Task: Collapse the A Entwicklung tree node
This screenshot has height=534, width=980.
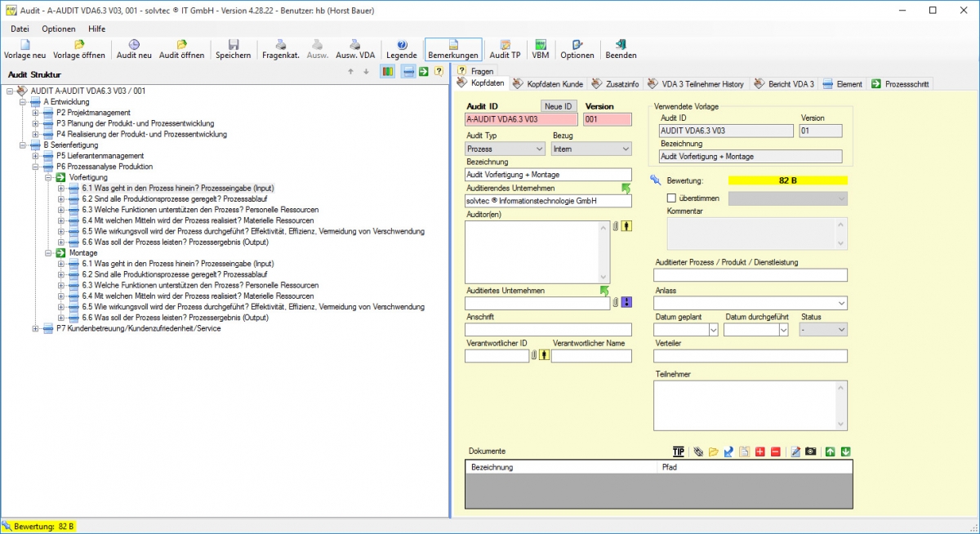Action: pos(23,102)
